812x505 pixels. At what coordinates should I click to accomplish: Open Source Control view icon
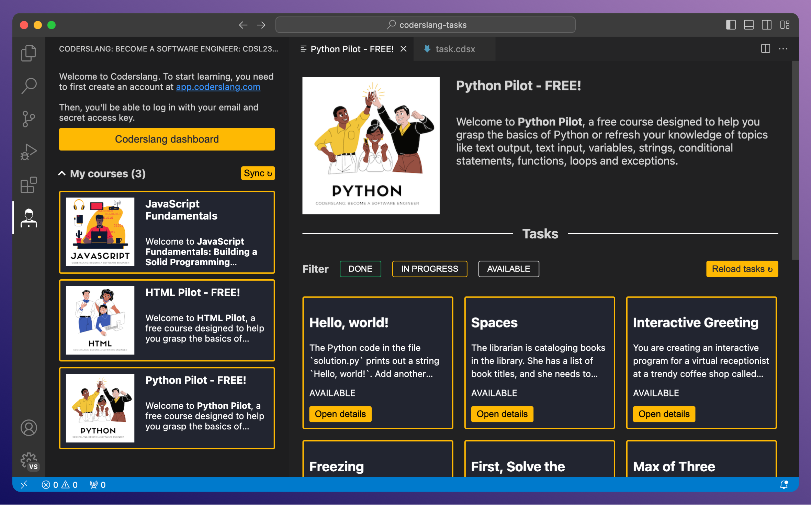coord(29,119)
